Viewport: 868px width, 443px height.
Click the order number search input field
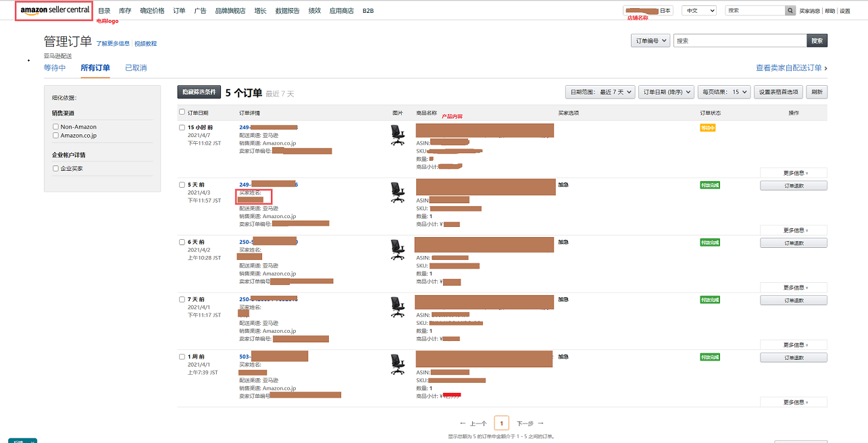pyautogui.click(x=740, y=41)
